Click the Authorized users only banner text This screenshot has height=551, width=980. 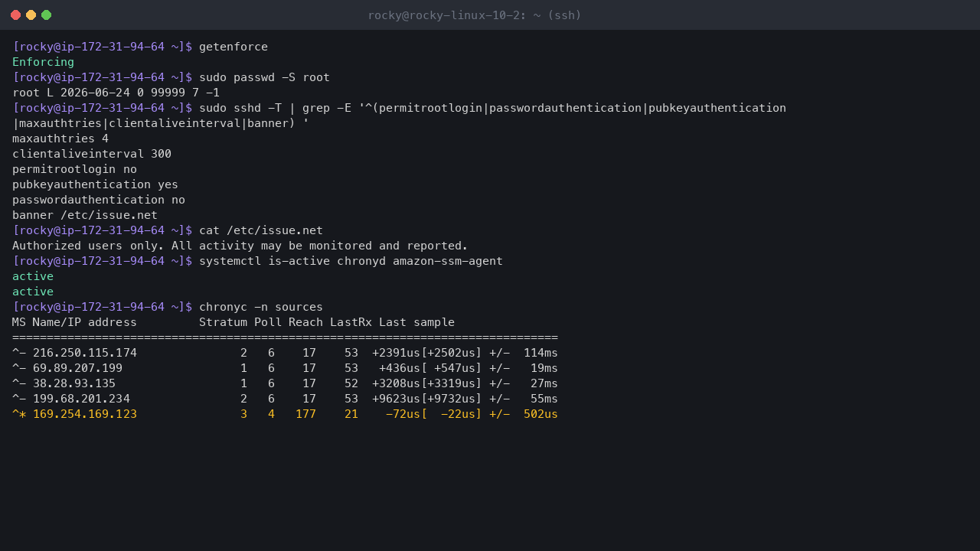240,246
